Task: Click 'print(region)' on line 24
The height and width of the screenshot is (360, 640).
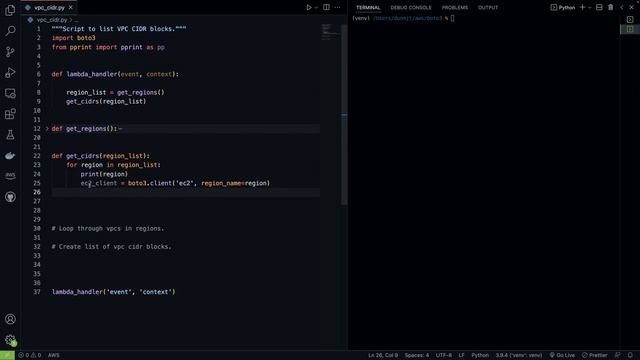Action: pyautogui.click(x=104, y=174)
